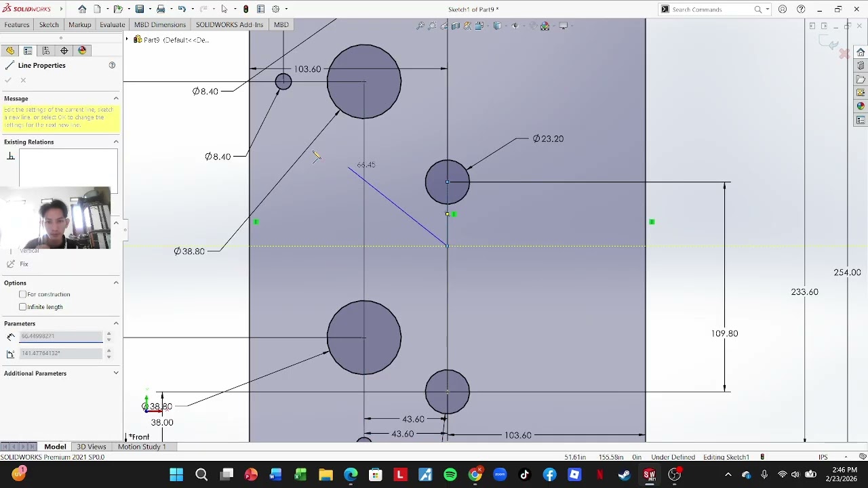Print the document using the Print icon
This screenshot has height=488, width=868.
pyautogui.click(x=161, y=9)
